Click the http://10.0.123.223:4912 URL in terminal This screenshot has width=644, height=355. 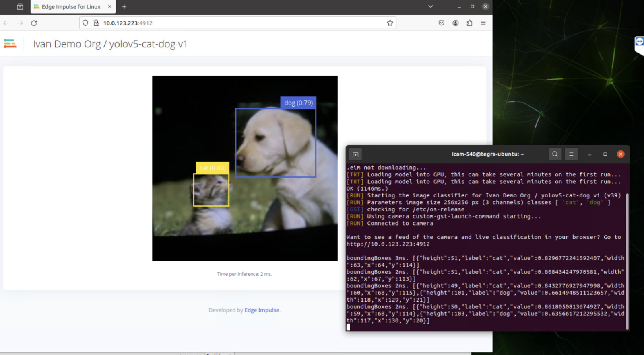click(388, 244)
